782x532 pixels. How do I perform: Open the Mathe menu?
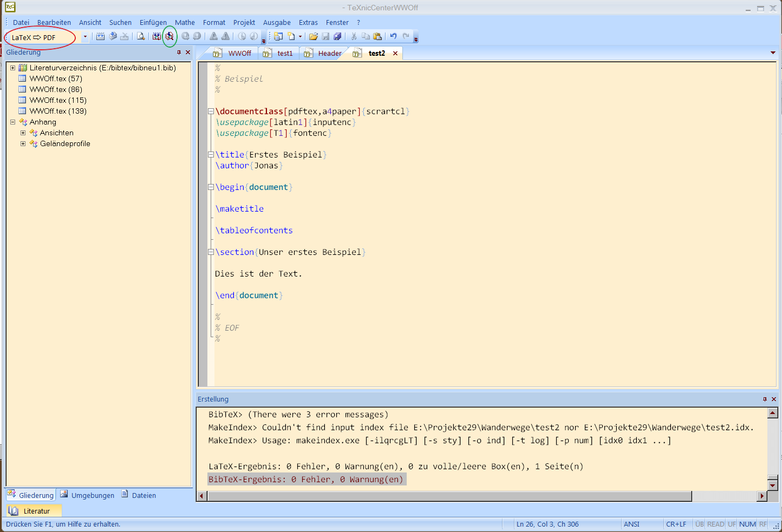coord(185,22)
